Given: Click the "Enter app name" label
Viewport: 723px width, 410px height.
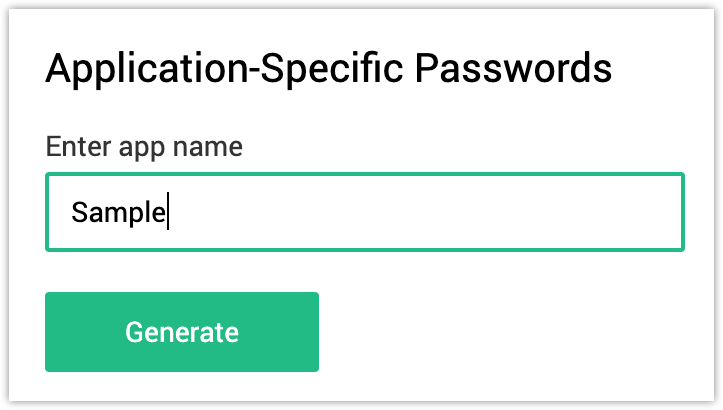Looking at the screenshot, I should point(144,147).
